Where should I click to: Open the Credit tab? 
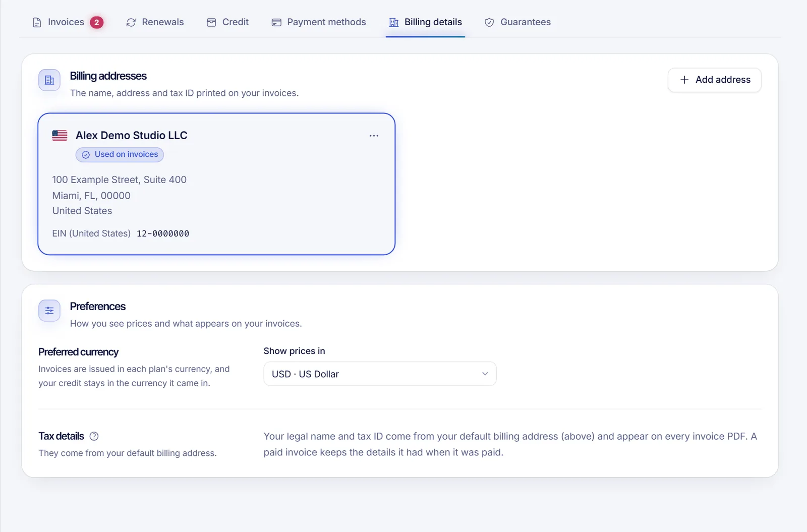(x=227, y=22)
